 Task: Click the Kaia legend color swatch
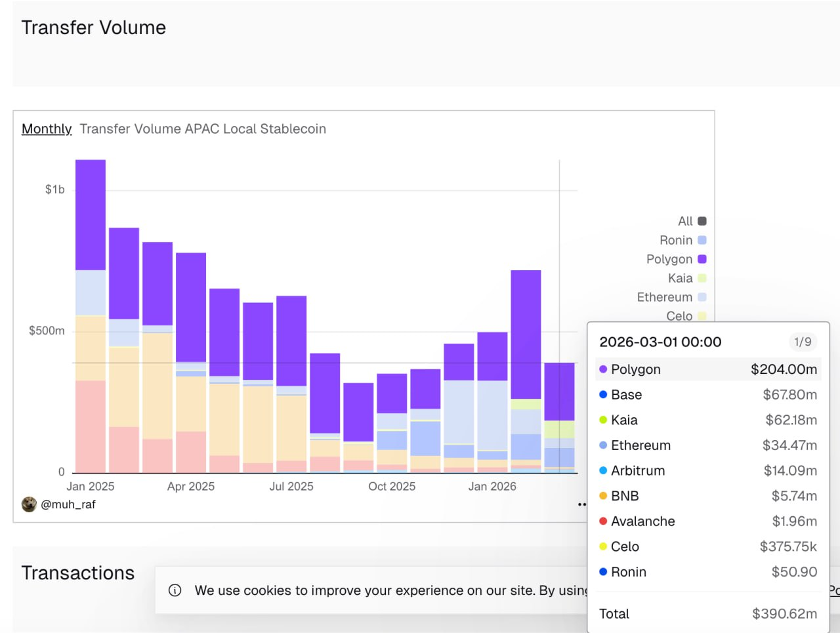[702, 278]
